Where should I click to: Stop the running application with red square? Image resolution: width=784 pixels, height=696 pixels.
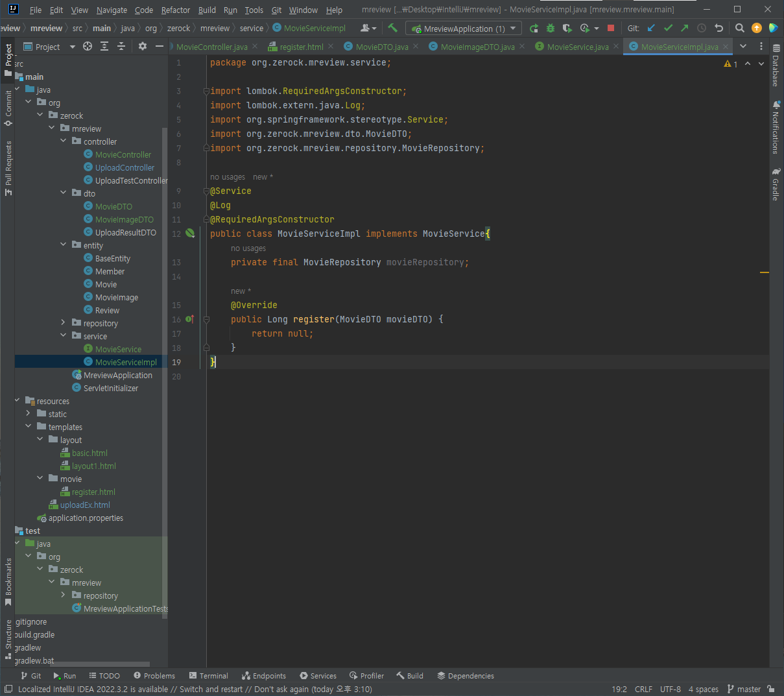tap(610, 28)
